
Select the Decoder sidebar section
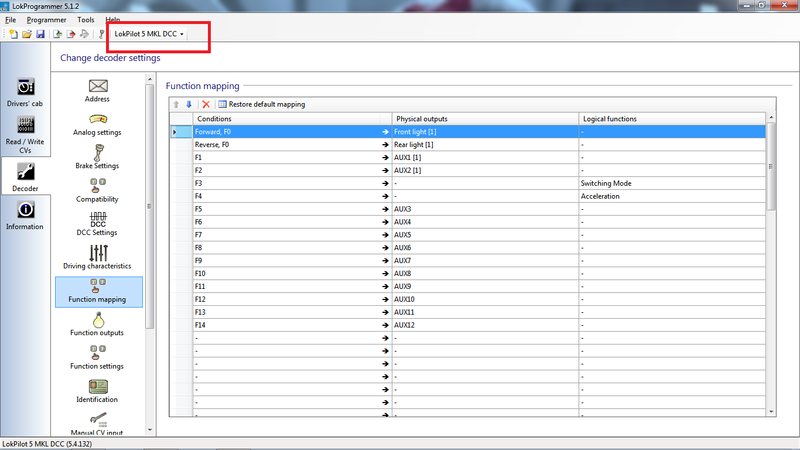click(25, 177)
